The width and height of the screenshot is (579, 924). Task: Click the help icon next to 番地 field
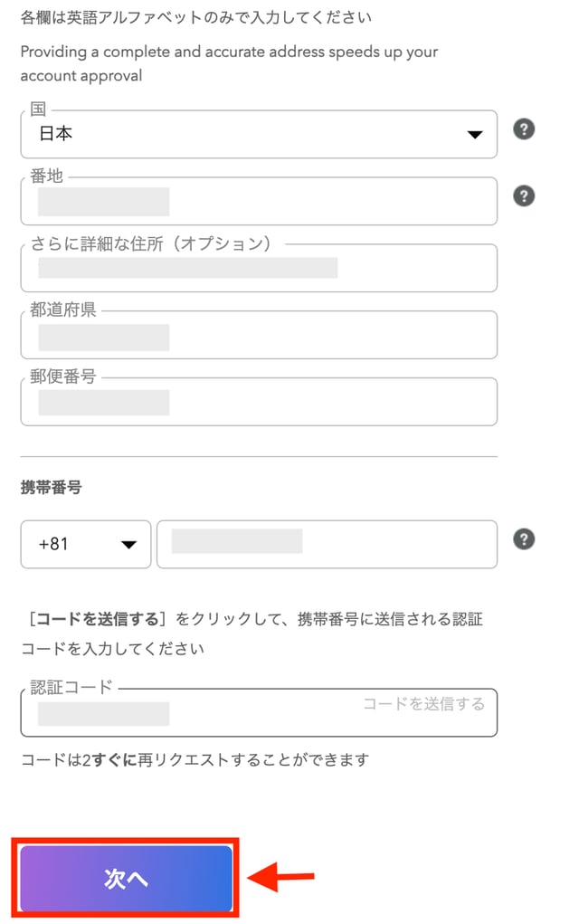pyautogui.click(x=524, y=195)
